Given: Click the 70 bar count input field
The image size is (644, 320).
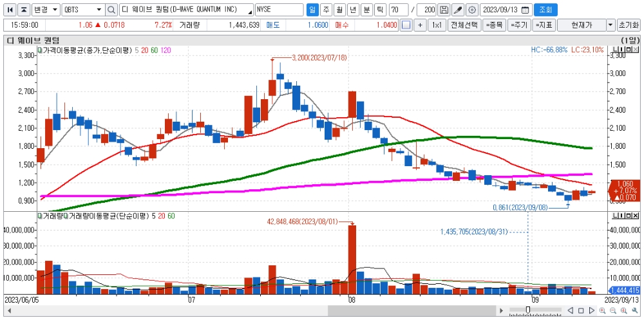Looking at the screenshot, I should [399, 10].
